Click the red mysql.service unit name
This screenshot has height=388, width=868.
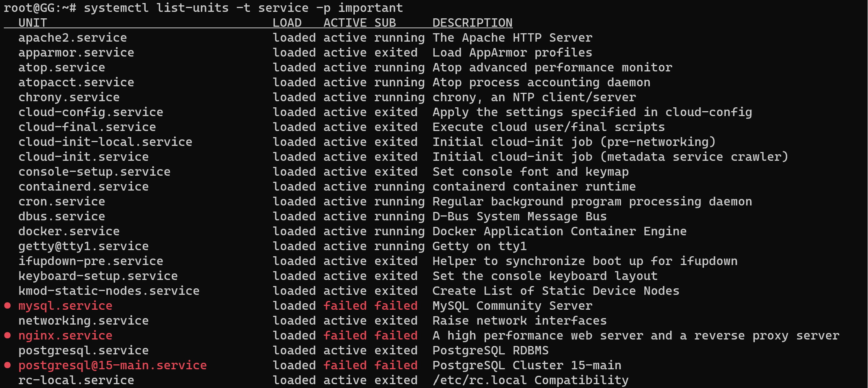[x=65, y=306]
